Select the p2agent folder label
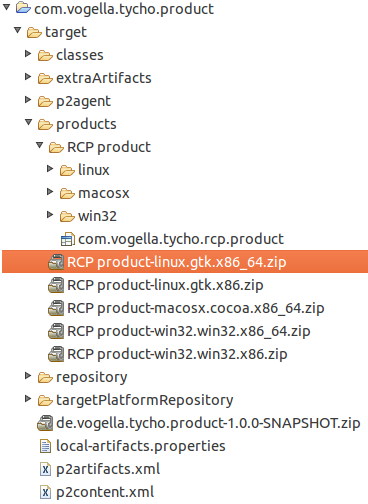 point(83,102)
